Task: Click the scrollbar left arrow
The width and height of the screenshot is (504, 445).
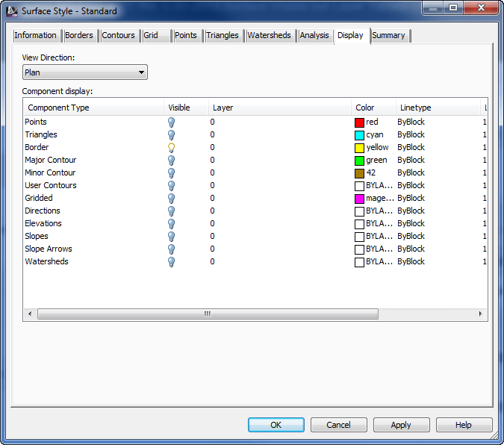Action: (30, 314)
